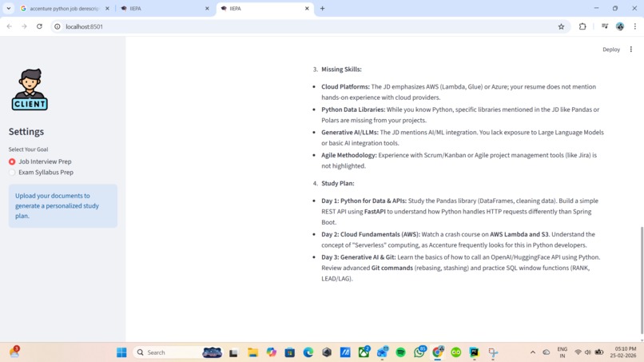Open WhatsApp from the taskbar

[419, 352]
